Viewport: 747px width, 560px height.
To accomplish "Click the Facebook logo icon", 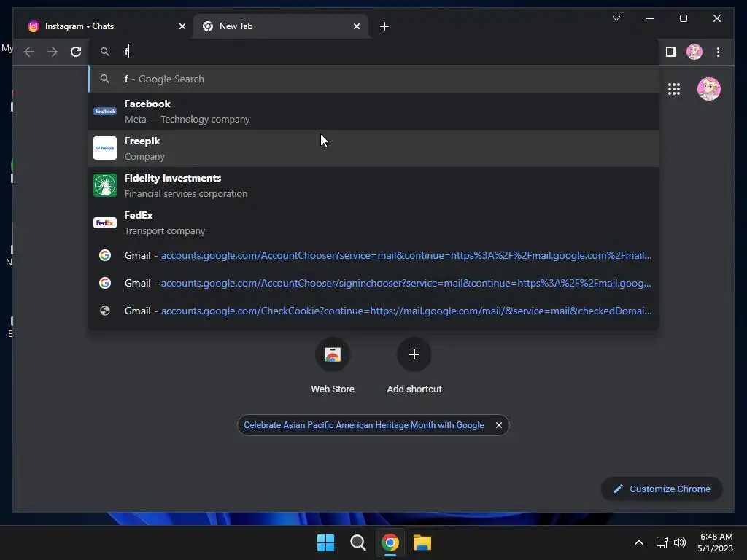I will (x=105, y=112).
